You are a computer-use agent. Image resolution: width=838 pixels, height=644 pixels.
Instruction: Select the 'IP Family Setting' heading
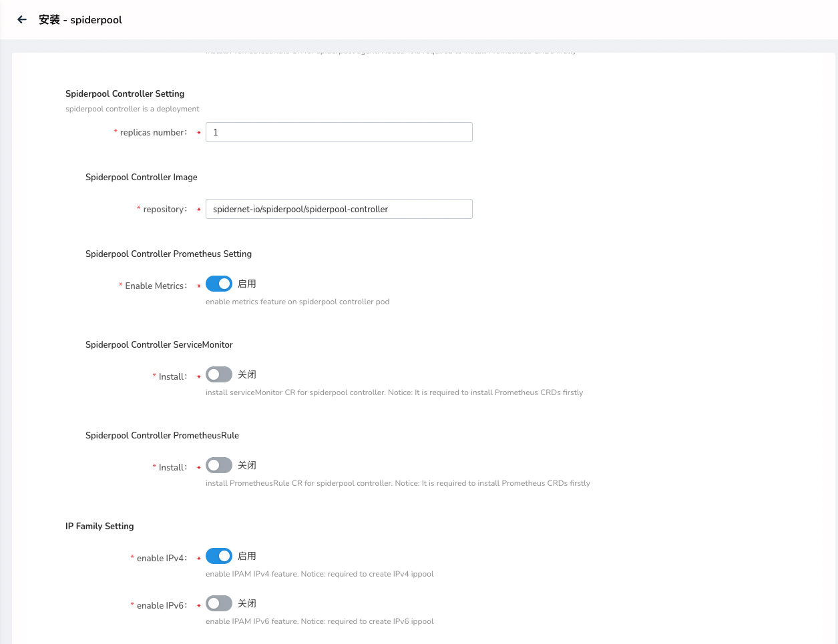(x=99, y=526)
